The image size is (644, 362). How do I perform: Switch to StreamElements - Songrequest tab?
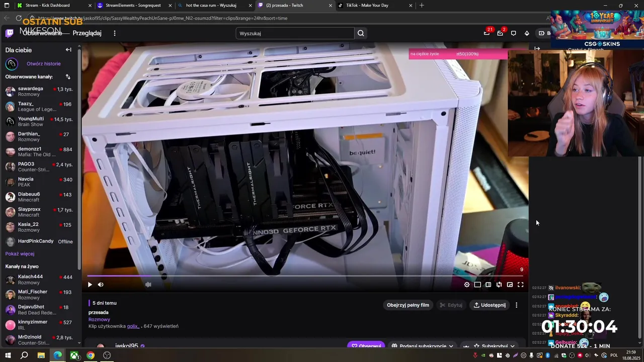coord(134,6)
